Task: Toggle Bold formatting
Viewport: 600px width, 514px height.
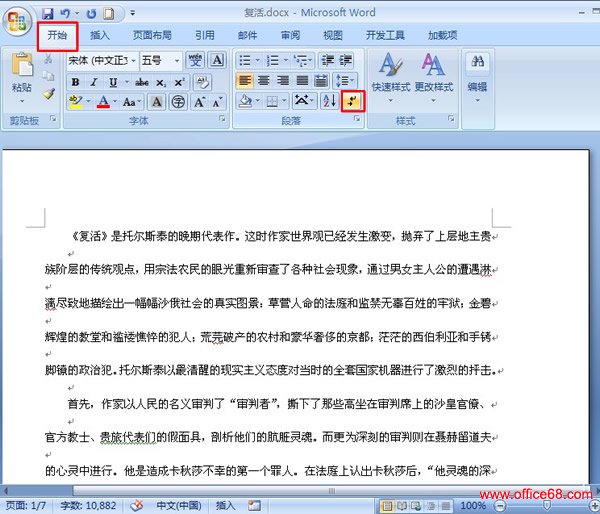Action: tap(75, 81)
